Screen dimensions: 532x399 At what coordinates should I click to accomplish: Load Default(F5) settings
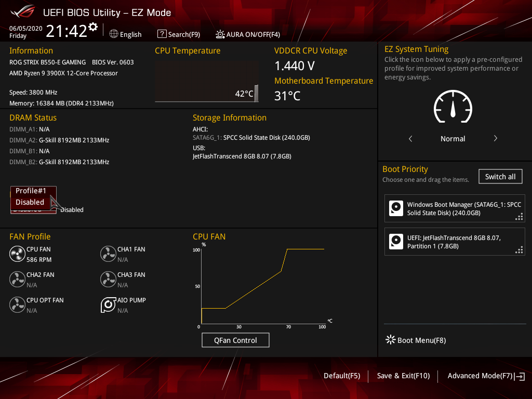(x=342, y=376)
